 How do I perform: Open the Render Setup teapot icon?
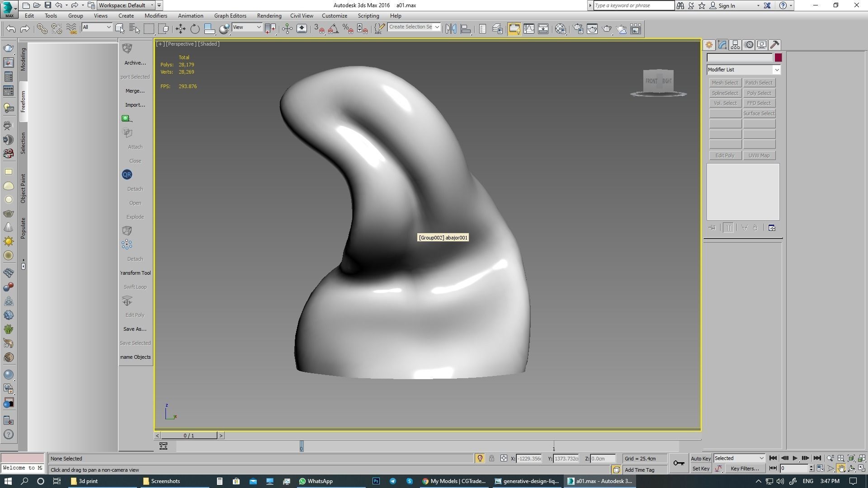pyautogui.click(x=578, y=29)
